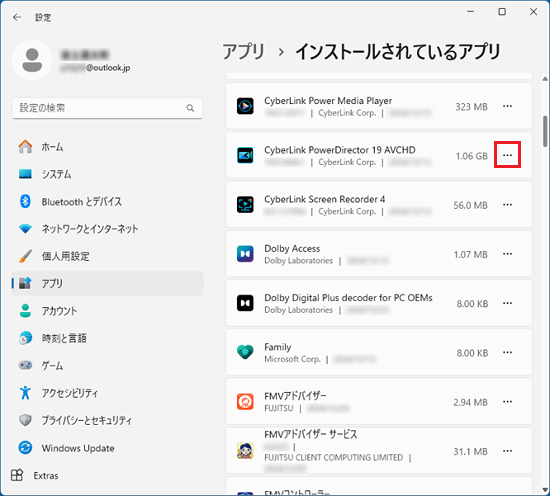Click Dolby Digital Plus decoder icon
Screen dimensions: 550x496
(x=245, y=303)
